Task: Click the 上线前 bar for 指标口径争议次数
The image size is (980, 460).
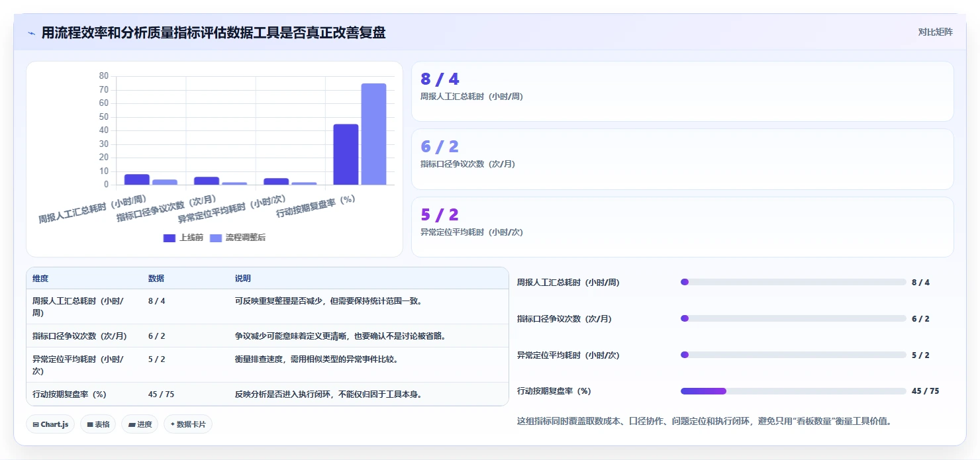Action: 207,181
